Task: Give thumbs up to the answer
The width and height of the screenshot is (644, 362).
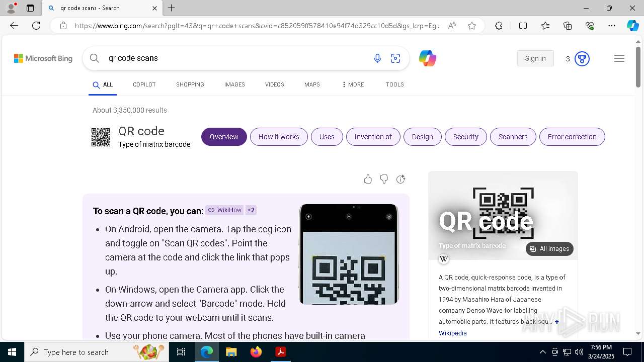Action: coord(368,179)
